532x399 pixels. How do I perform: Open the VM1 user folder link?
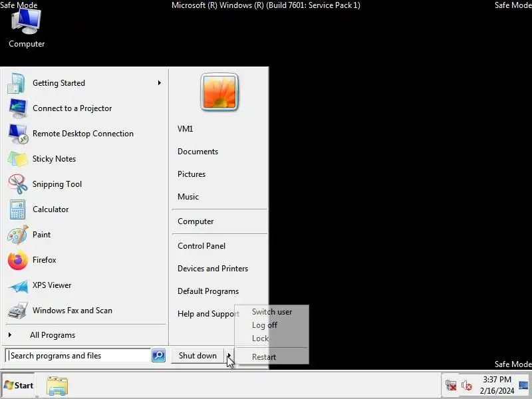[x=186, y=129]
